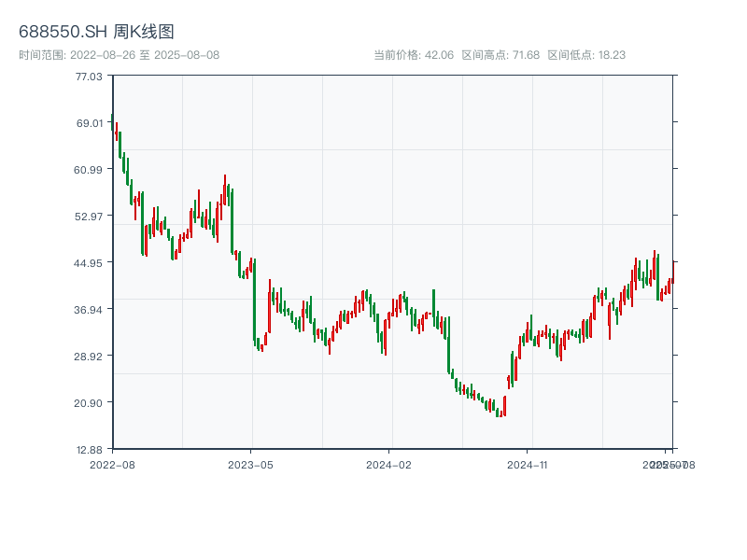Click the 688550.SH 周K线图 chart title
This screenshot has height=560, width=747.
(96, 32)
